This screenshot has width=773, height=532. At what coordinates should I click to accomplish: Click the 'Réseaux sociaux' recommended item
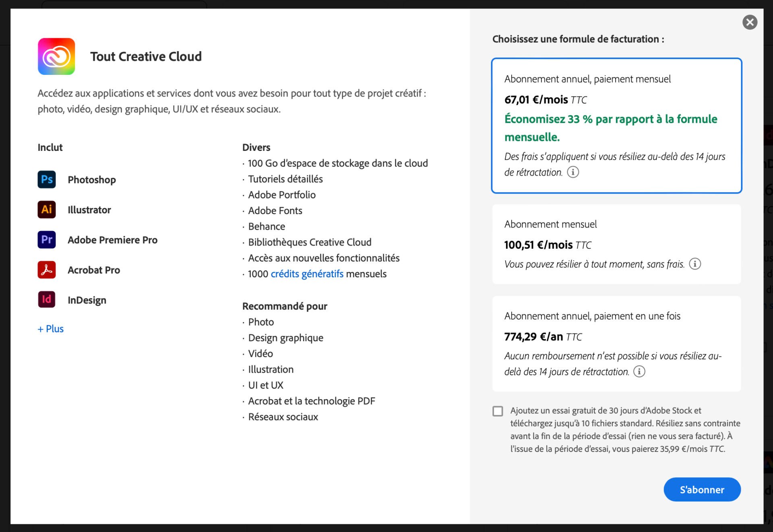click(x=283, y=417)
